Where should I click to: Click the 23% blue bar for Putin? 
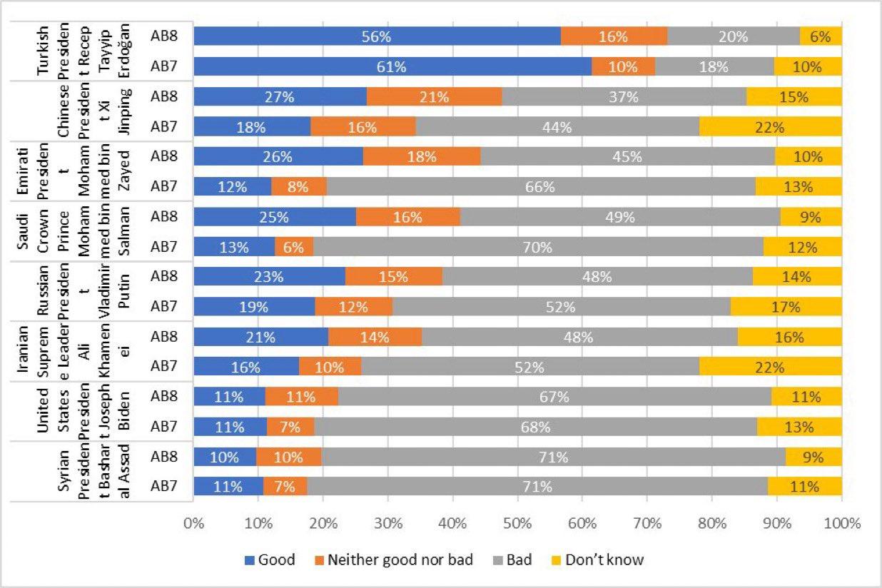pos(269,277)
